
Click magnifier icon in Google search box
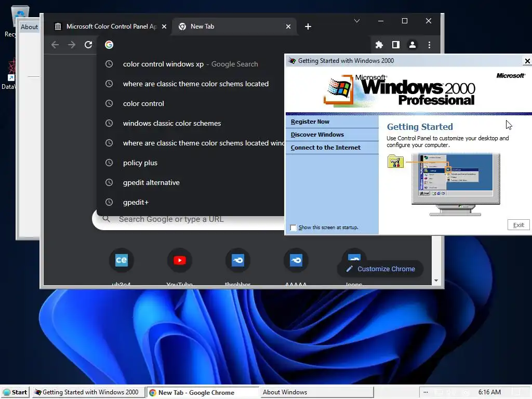(x=106, y=219)
